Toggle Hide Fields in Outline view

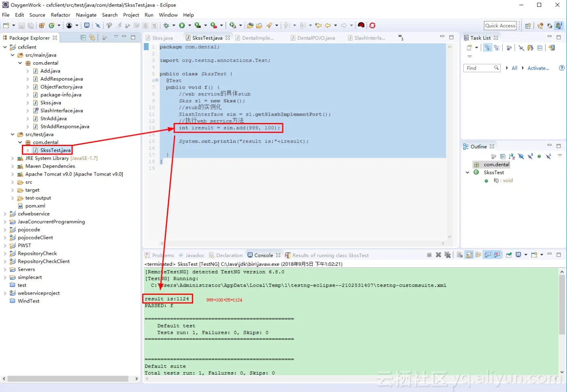point(521,156)
